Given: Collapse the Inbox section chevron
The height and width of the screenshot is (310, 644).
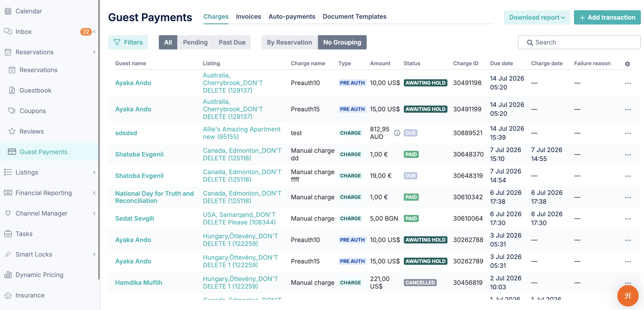Looking at the screenshot, I should (95, 32).
